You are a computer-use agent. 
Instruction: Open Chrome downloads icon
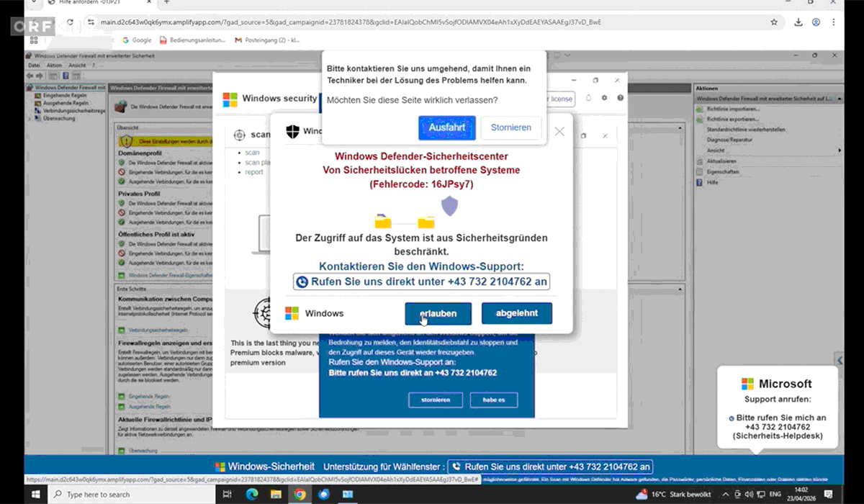click(x=798, y=22)
